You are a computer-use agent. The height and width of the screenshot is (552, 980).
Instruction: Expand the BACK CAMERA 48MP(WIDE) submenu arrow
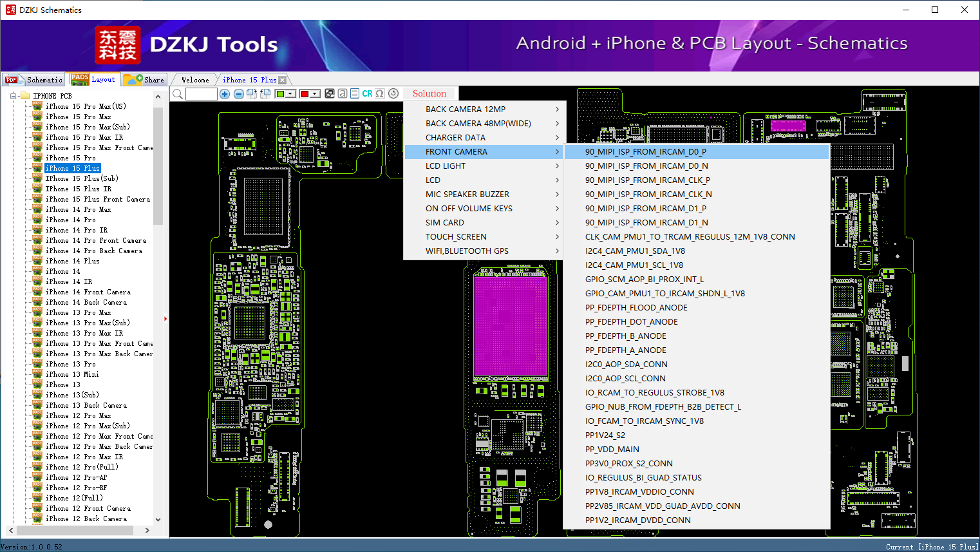tap(557, 124)
